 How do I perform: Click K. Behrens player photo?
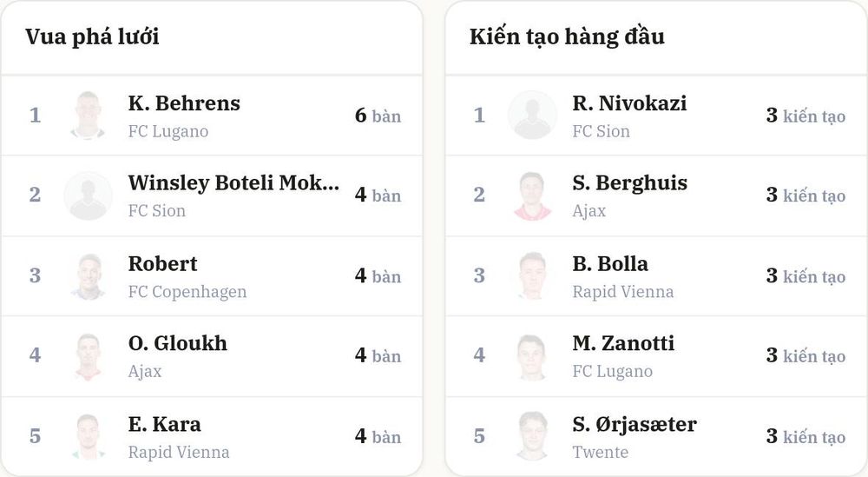pos(88,116)
